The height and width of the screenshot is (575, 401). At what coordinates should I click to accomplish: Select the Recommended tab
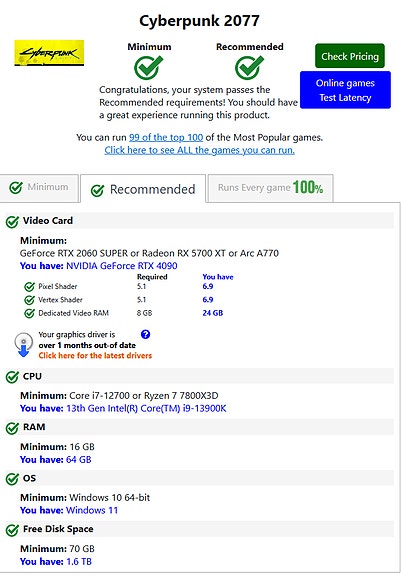pyautogui.click(x=143, y=189)
